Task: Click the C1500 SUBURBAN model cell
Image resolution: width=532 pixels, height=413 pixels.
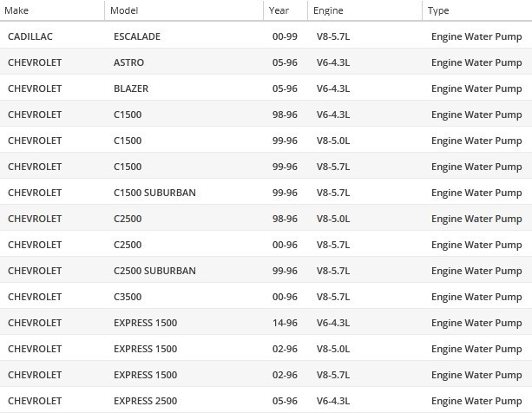Action: tap(154, 193)
